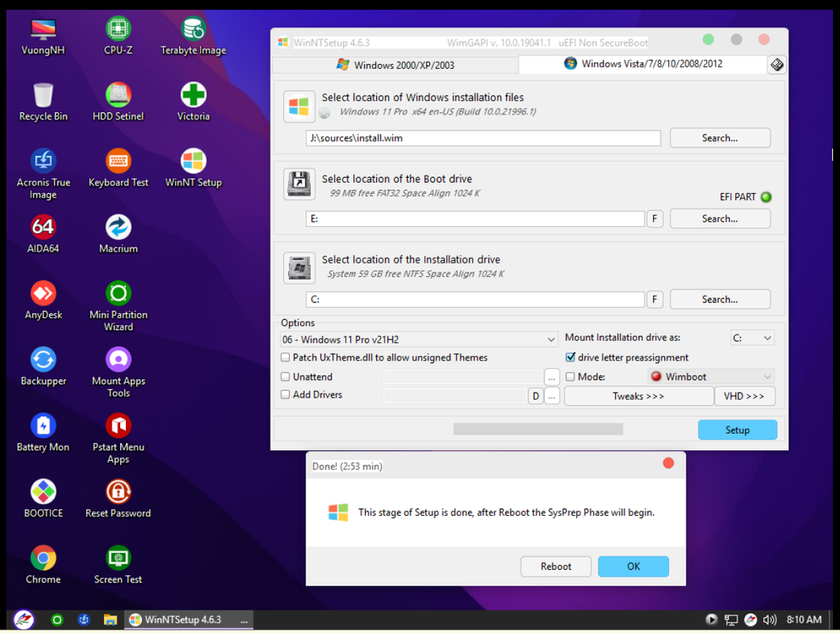Viewport: 840px width, 633px height.
Task: Open Macrium desktop icon
Action: tap(118, 234)
